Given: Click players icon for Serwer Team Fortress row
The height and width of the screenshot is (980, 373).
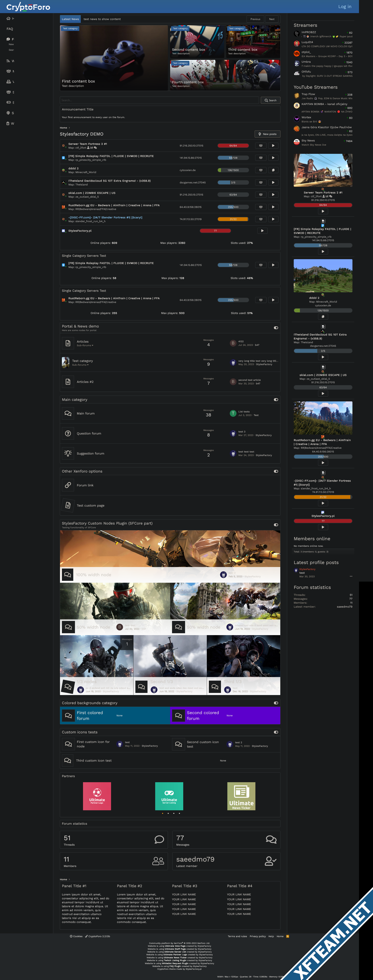Looking at the screenshot, I should [260, 146].
